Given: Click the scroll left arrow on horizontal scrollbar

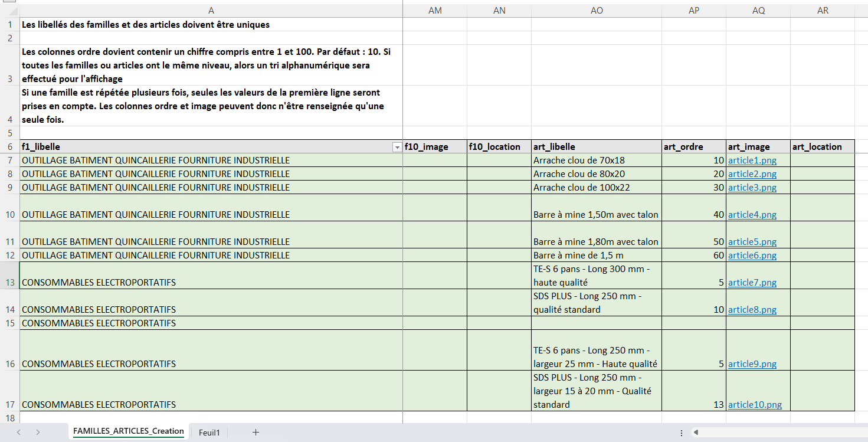Looking at the screenshot, I should click(696, 433).
